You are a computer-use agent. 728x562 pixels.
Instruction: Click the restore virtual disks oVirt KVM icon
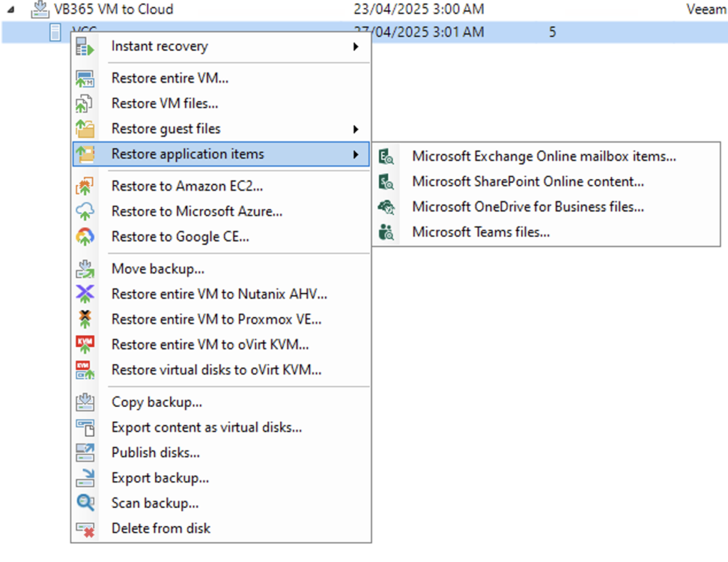tap(85, 370)
